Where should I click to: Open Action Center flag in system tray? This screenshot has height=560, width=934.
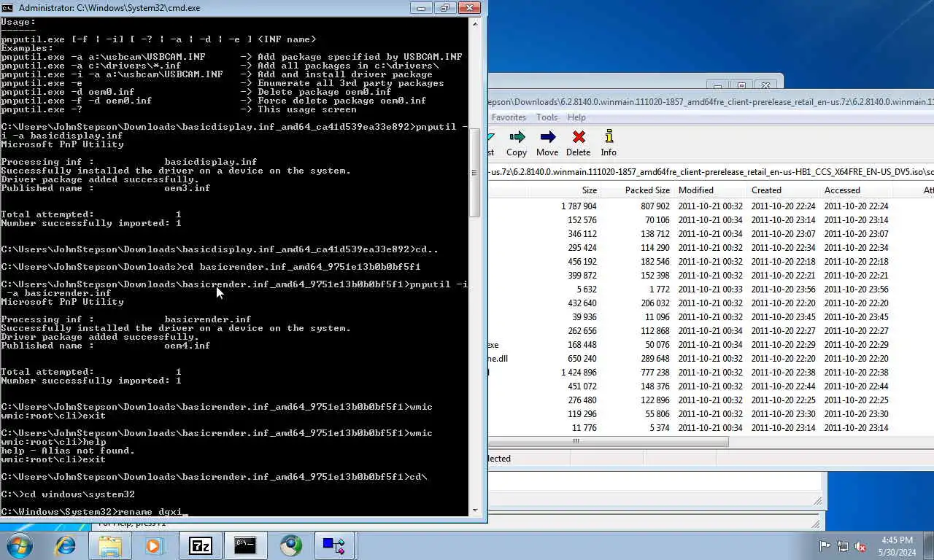825,545
